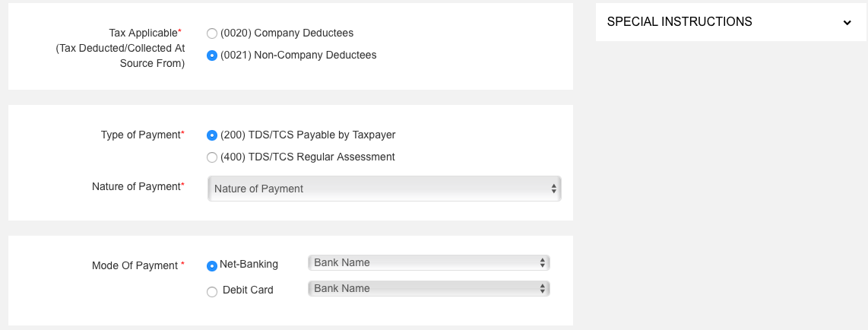Select (400) TDS/TCS Regular Assessment radio

click(212, 157)
